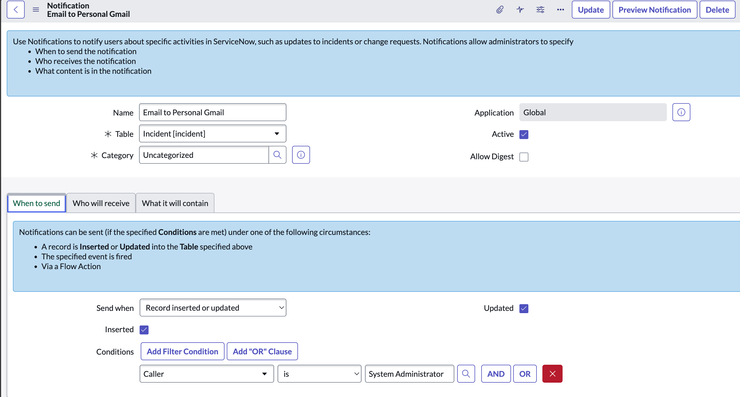Enable the Allow Digest checkbox

point(524,157)
